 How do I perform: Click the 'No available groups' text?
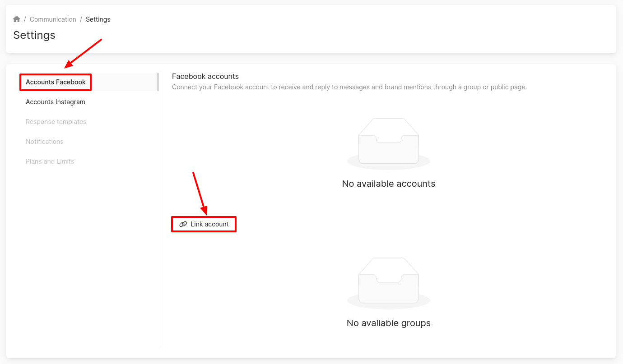(x=389, y=323)
